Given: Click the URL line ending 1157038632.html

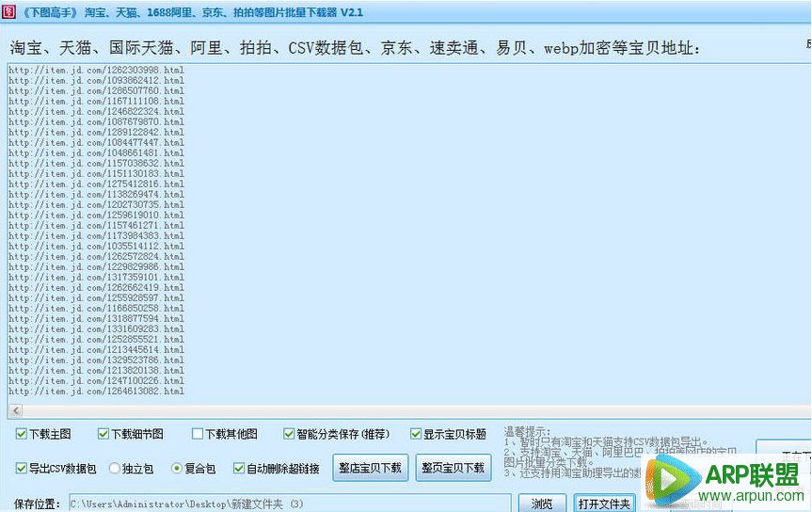Looking at the screenshot, I should click(96, 163).
